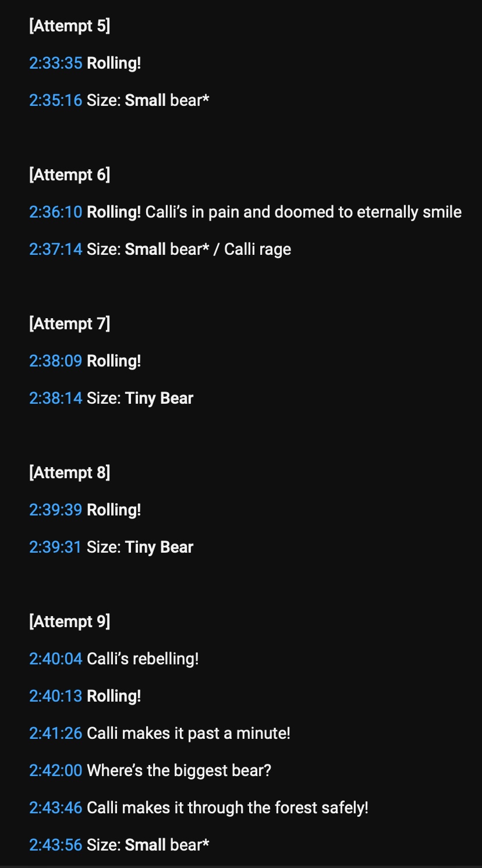Click timestamp 2:39:31 Tiny Bear
The width and height of the screenshot is (482, 868).
55,547
